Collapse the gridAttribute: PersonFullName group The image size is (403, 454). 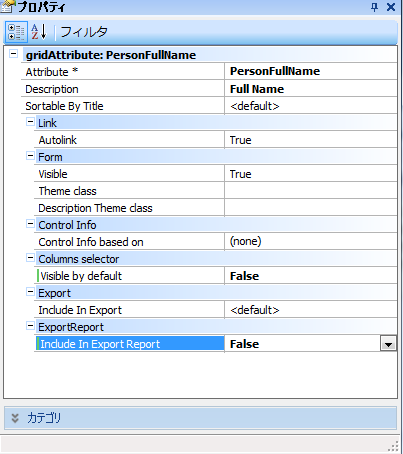pyautogui.click(x=13, y=53)
